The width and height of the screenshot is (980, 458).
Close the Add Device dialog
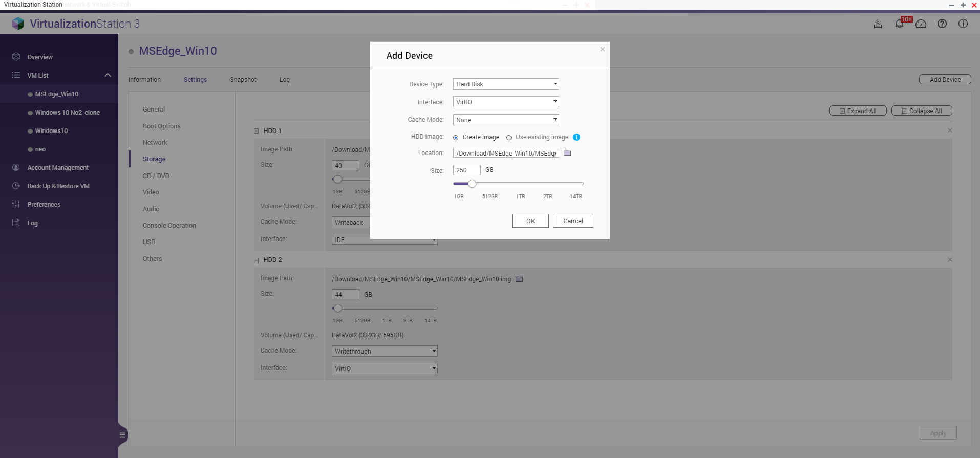click(x=603, y=49)
